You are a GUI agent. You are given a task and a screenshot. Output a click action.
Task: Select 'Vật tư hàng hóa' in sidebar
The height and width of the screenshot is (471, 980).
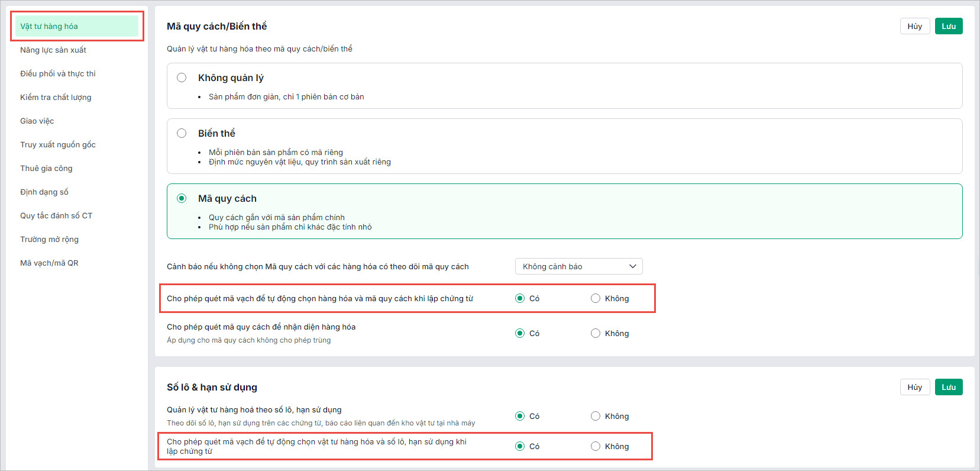[x=49, y=26]
